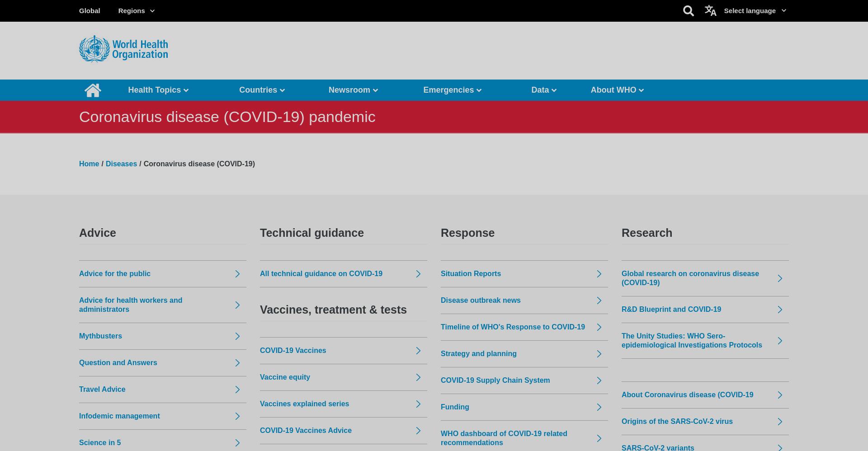Click arrow beside All technical guidance row

(x=418, y=274)
